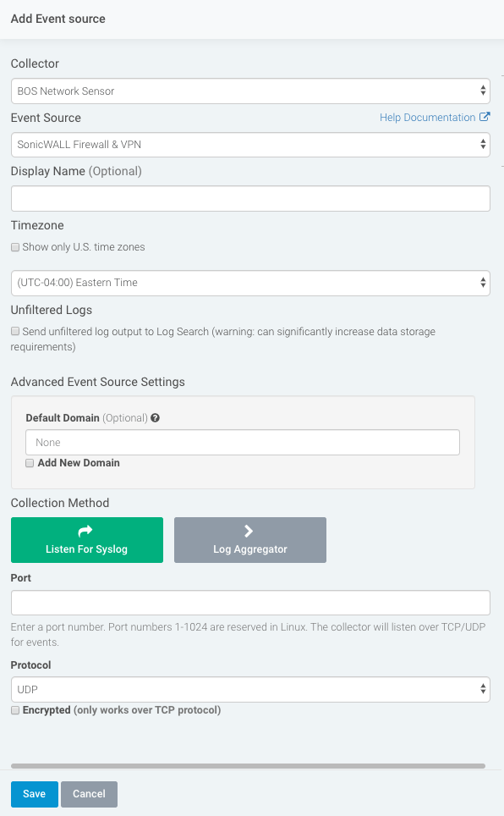Click the Collector dropdown arrow icon
The width and height of the screenshot is (504, 816).
tap(483, 91)
